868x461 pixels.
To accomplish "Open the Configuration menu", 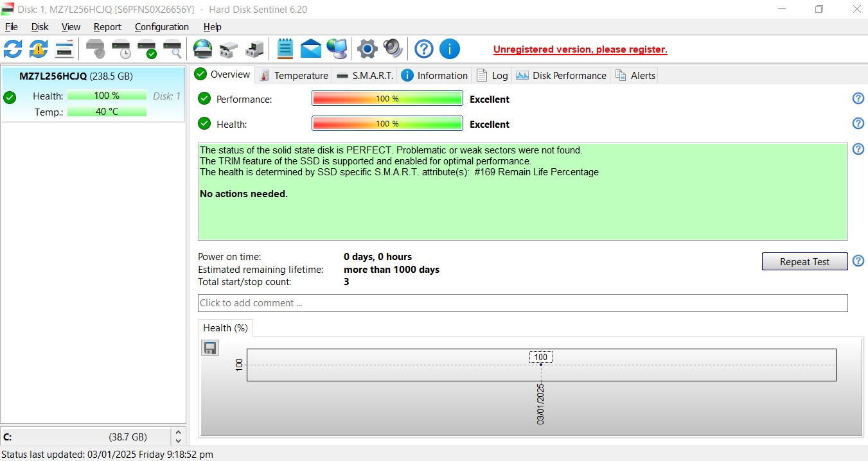I will tap(162, 27).
